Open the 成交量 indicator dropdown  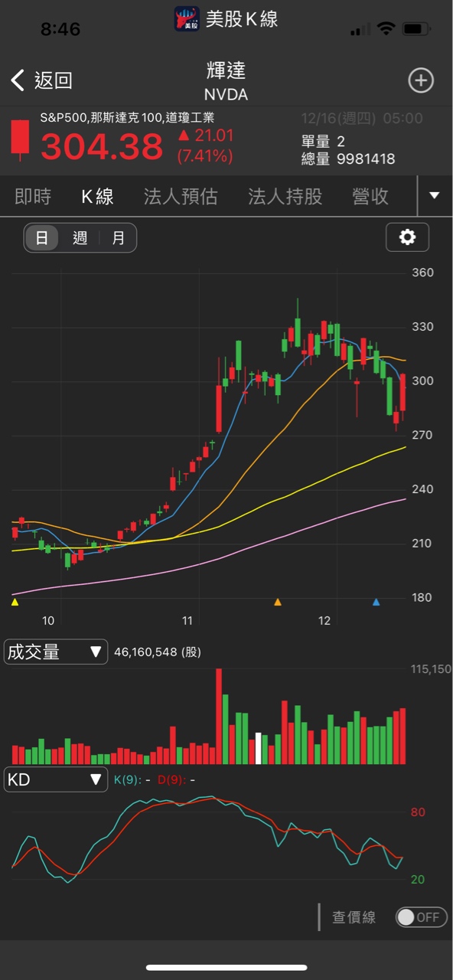coord(56,652)
